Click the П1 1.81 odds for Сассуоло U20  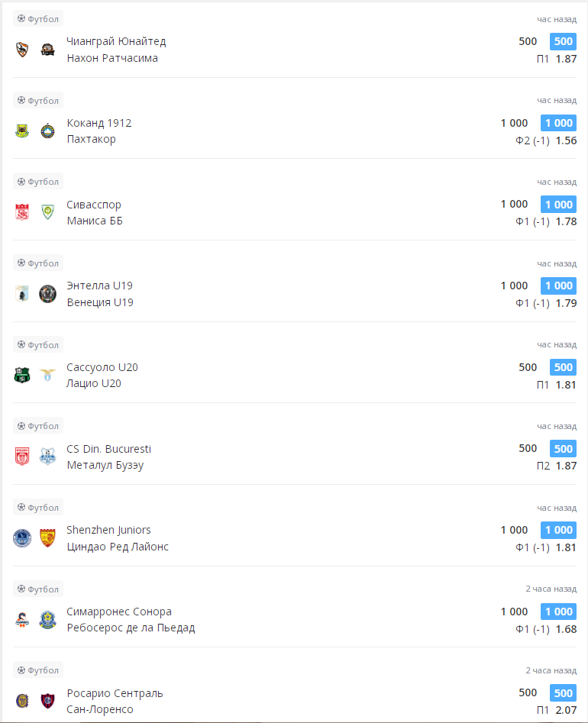pyautogui.click(x=555, y=384)
